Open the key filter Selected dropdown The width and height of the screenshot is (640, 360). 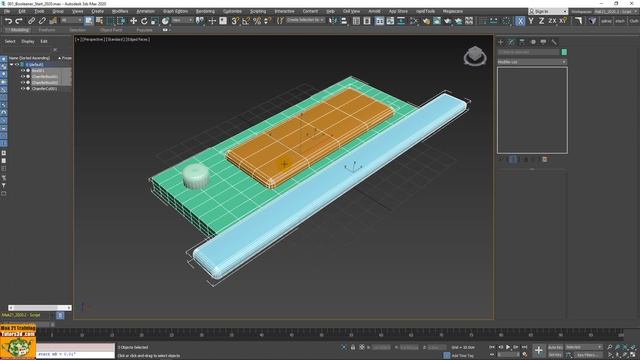pos(584,347)
